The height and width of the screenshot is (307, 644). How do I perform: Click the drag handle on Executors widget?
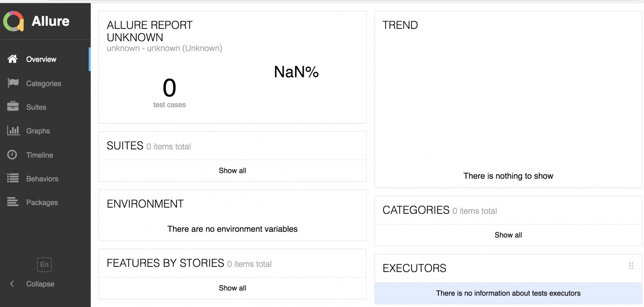[631, 266]
